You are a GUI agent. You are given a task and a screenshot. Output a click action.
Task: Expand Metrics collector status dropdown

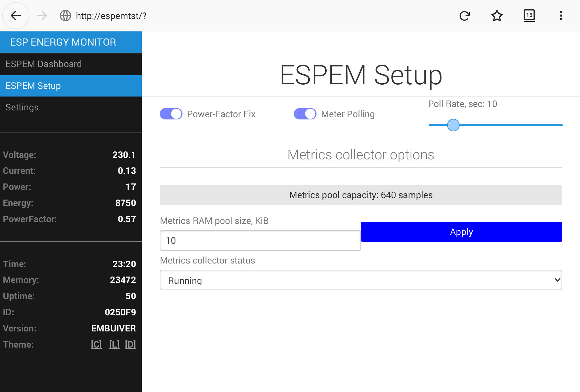point(360,280)
